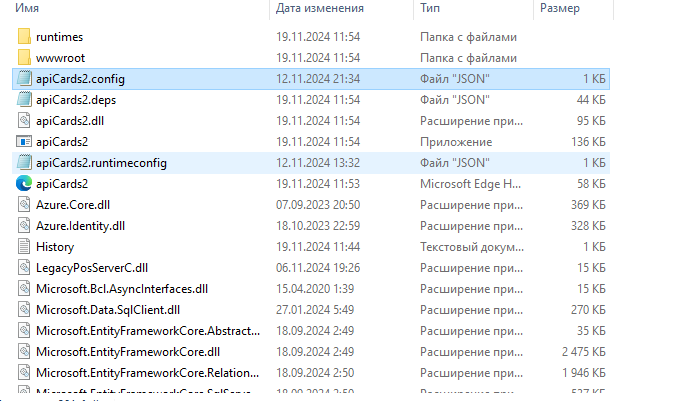
Task: Click size 136 КБ of apiCards2 application
Action: pyautogui.click(x=588, y=142)
